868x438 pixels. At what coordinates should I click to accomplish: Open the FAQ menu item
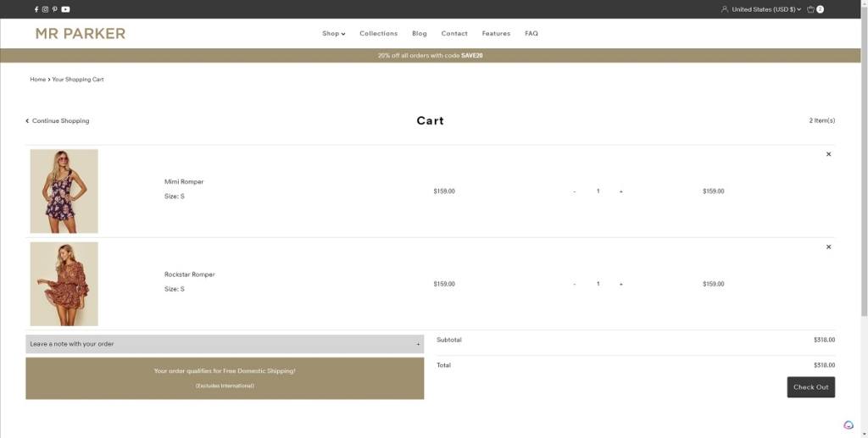(531, 34)
